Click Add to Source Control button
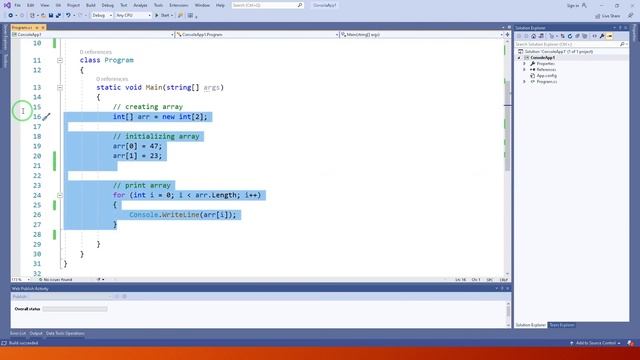The height and width of the screenshot is (360, 640). point(596,343)
